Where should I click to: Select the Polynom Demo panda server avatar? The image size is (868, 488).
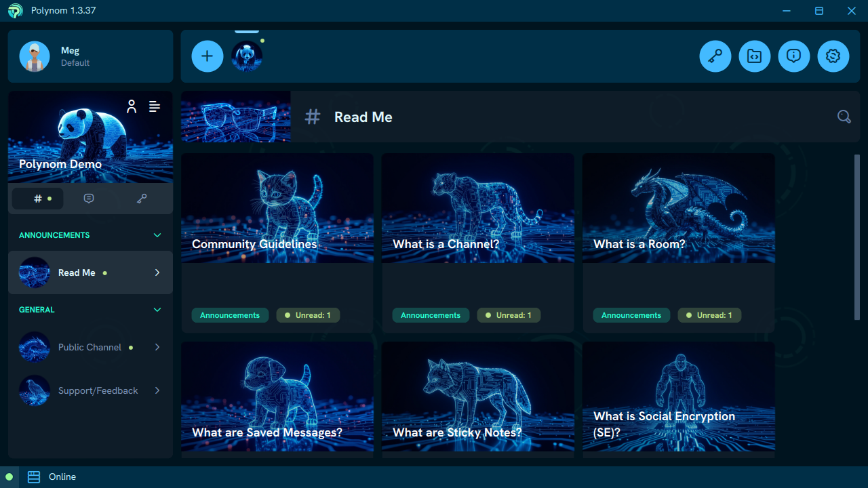click(247, 56)
